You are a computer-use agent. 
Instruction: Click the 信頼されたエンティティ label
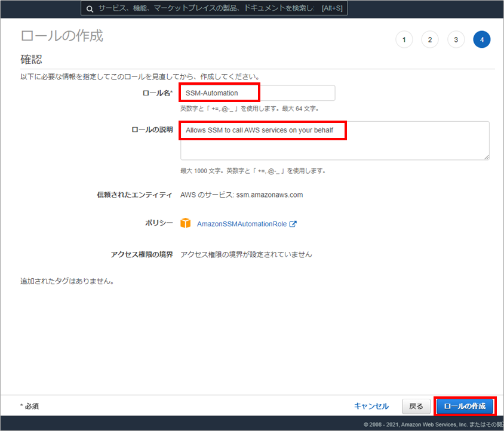pyautogui.click(x=135, y=195)
